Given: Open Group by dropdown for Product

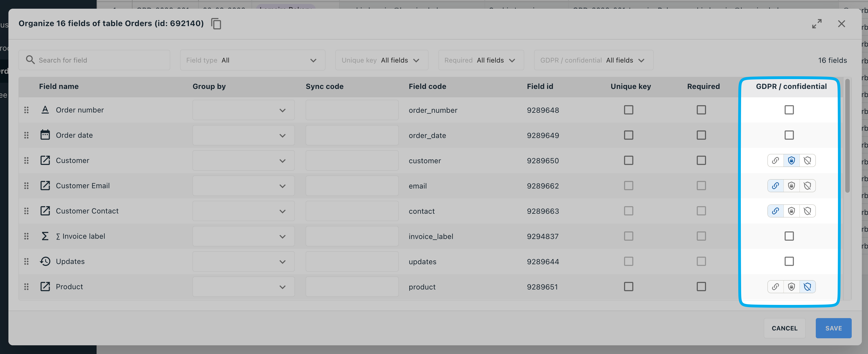Looking at the screenshot, I should (243, 287).
